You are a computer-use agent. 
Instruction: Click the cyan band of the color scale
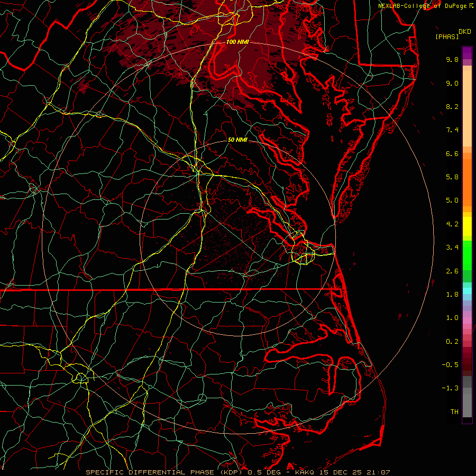[467, 291]
